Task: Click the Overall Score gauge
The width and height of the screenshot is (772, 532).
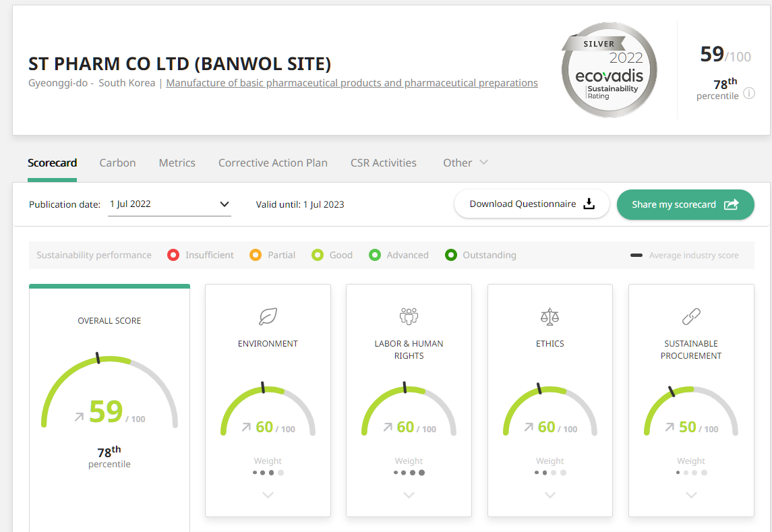Action: pyautogui.click(x=109, y=392)
